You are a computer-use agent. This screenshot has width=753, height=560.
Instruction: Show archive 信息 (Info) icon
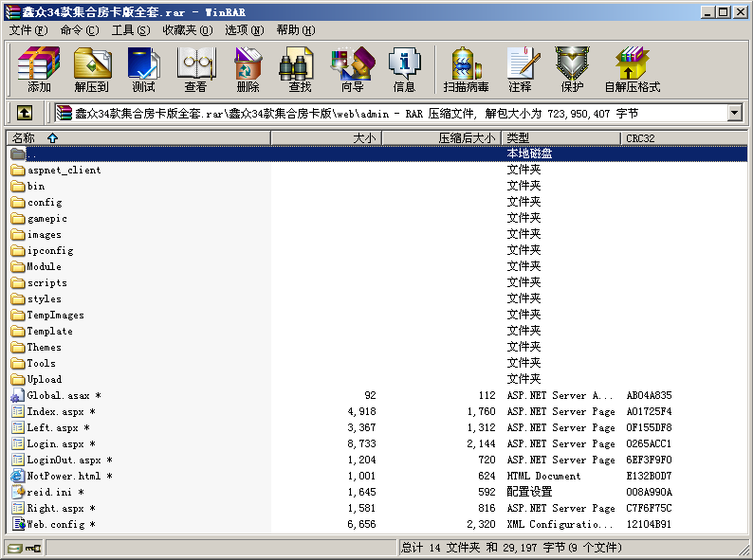[404, 69]
